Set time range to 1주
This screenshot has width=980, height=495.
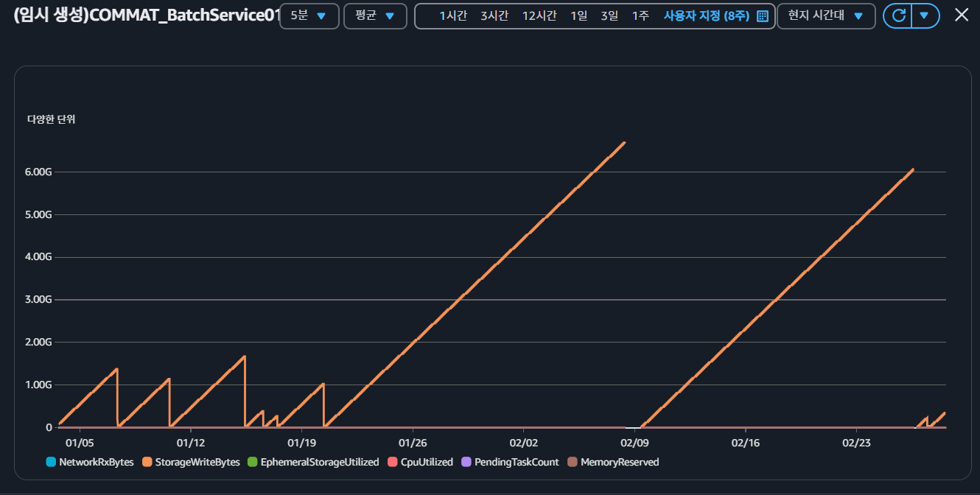click(x=640, y=16)
